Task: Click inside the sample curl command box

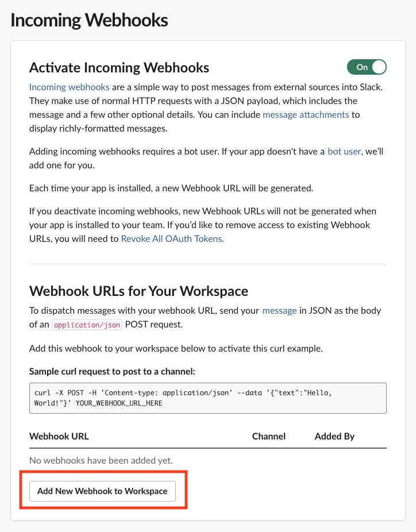Action: coord(207,398)
